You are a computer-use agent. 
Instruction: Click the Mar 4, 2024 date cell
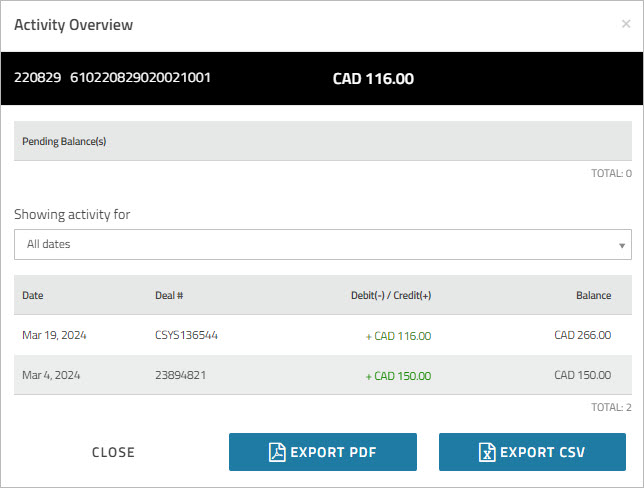[x=51, y=375]
